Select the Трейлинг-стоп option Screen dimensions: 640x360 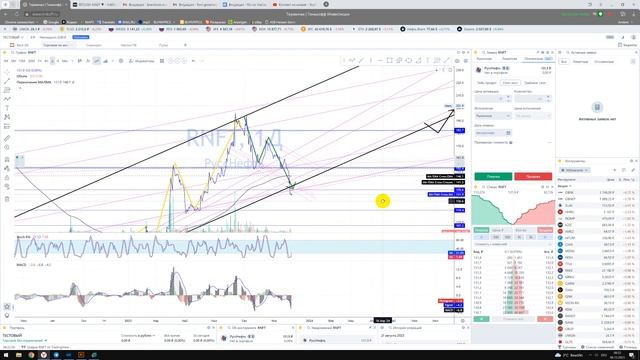tap(535, 83)
